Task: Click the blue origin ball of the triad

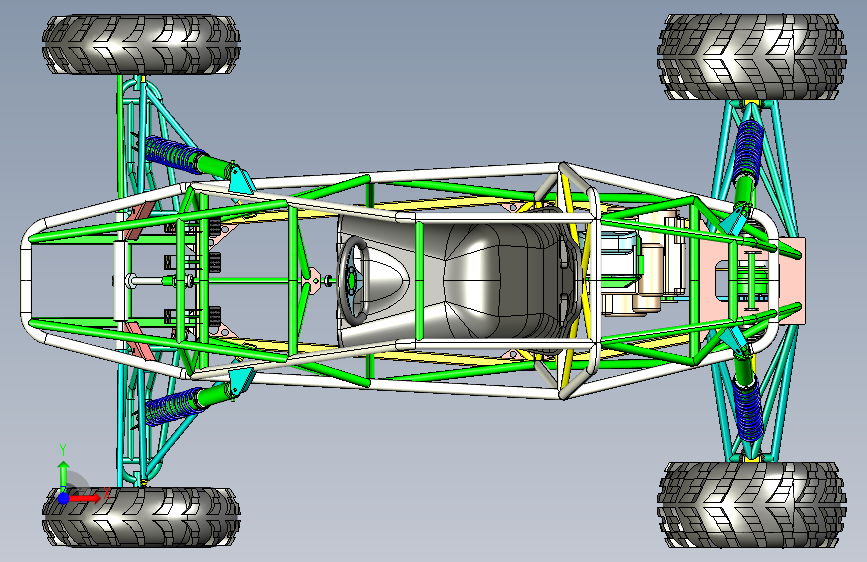Action: coord(64,498)
